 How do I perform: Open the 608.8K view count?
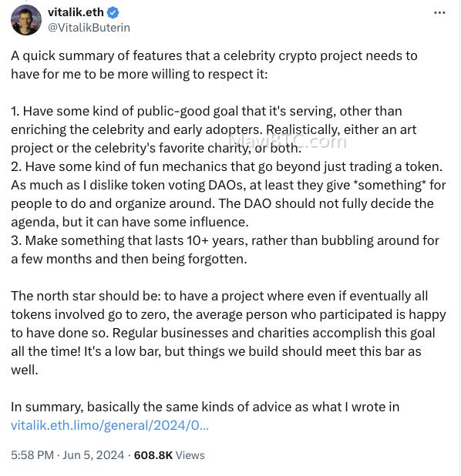click(153, 455)
